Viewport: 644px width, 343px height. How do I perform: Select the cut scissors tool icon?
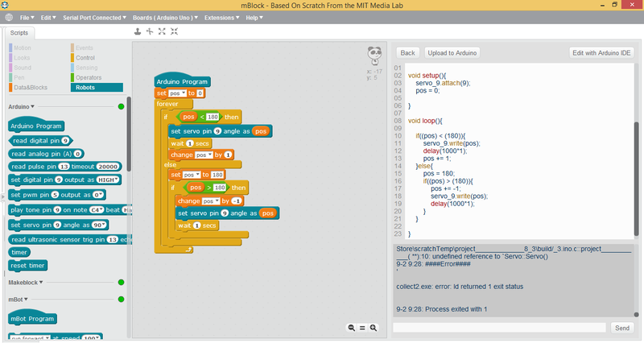pos(150,31)
